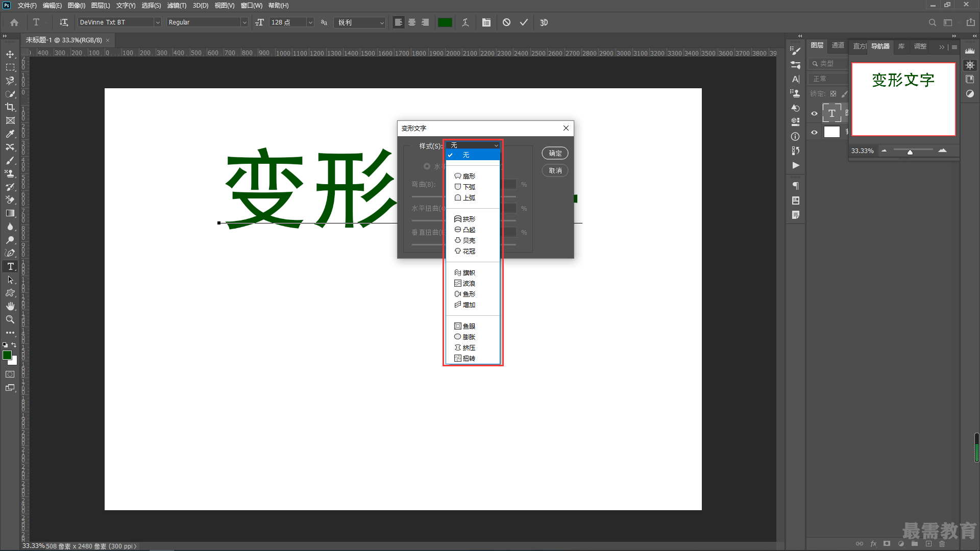Hide the text layer eye icon
The height and width of the screenshot is (551, 980).
coord(814,114)
